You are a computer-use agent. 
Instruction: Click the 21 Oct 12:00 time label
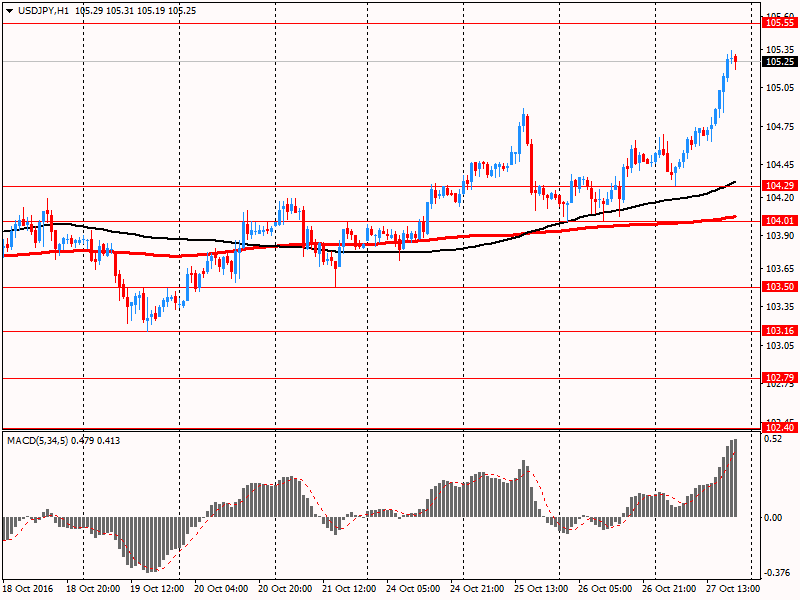[x=348, y=589]
